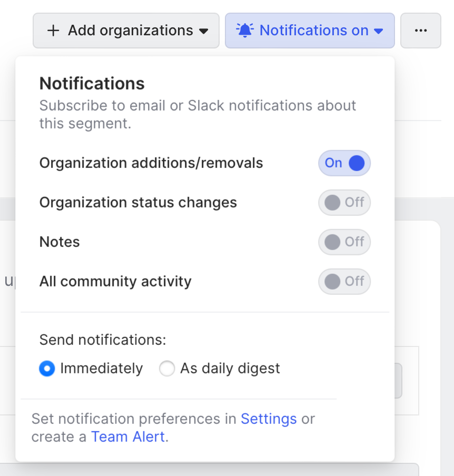Follow the Team Alert link
Image resolution: width=454 pixels, height=476 pixels.
[128, 437]
